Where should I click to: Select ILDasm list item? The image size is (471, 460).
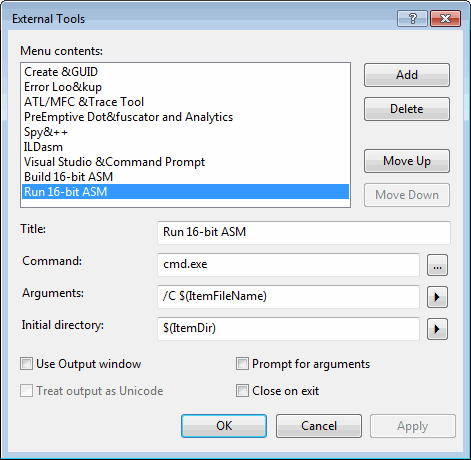click(x=185, y=147)
